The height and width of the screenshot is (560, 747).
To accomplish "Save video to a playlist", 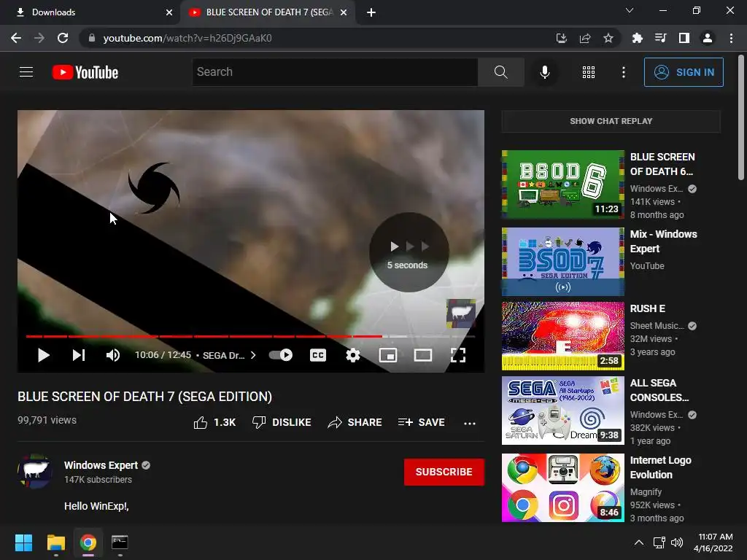I will coord(422,422).
